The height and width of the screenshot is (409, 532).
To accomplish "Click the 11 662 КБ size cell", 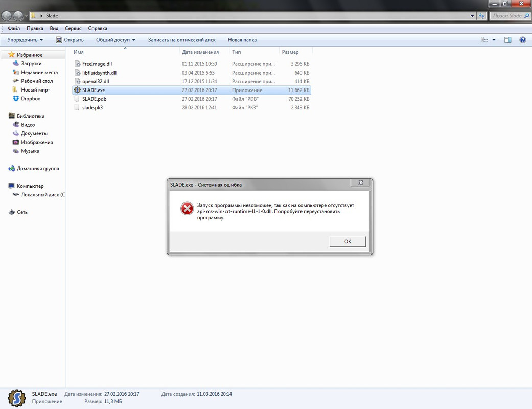I will (x=298, y=90).
